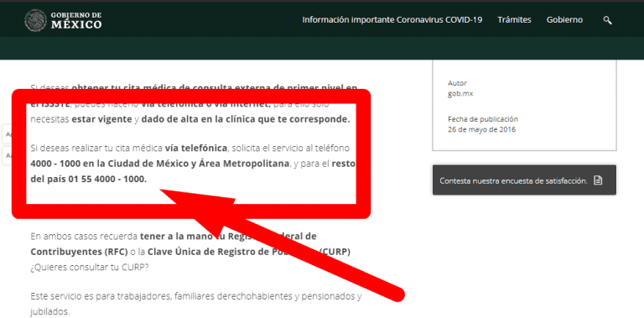Click the Fecha de publicación label
The width and height of the screenshot is (644, 318).
tap(483, 119)
